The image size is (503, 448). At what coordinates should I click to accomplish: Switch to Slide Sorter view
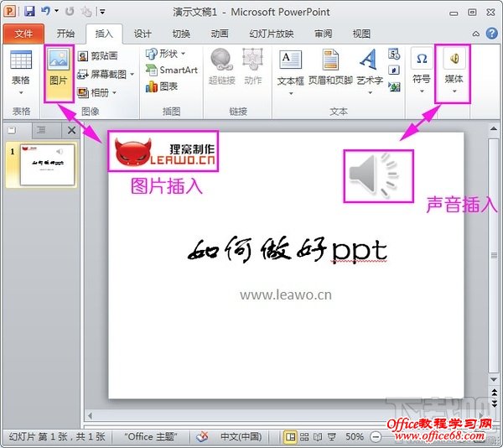click(x=304, y=437)
